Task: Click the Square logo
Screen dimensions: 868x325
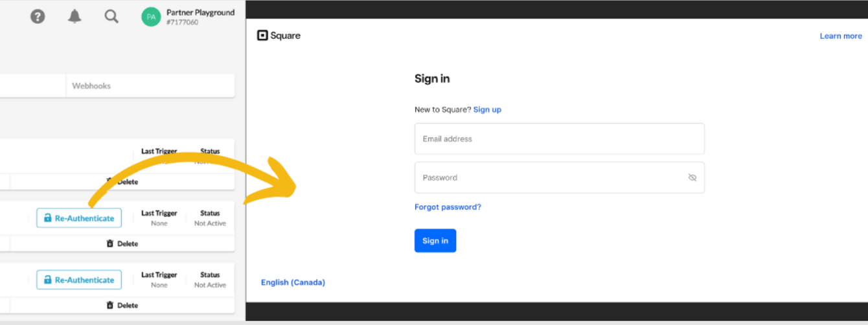Action: tap(279, 36)
